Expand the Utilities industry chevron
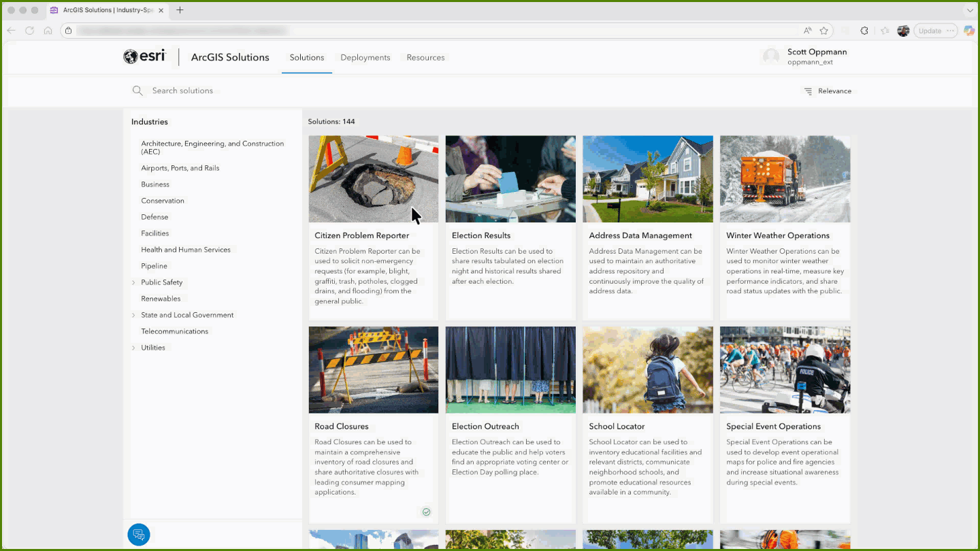980x551 pixels. pos(133,348)
